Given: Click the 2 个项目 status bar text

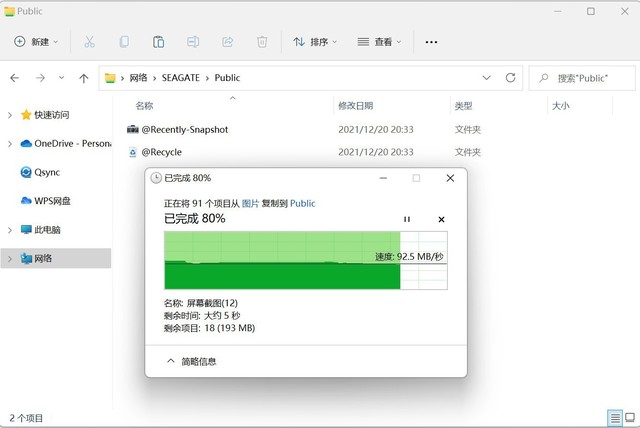Looking at the screenshot, I should [26, 418].
